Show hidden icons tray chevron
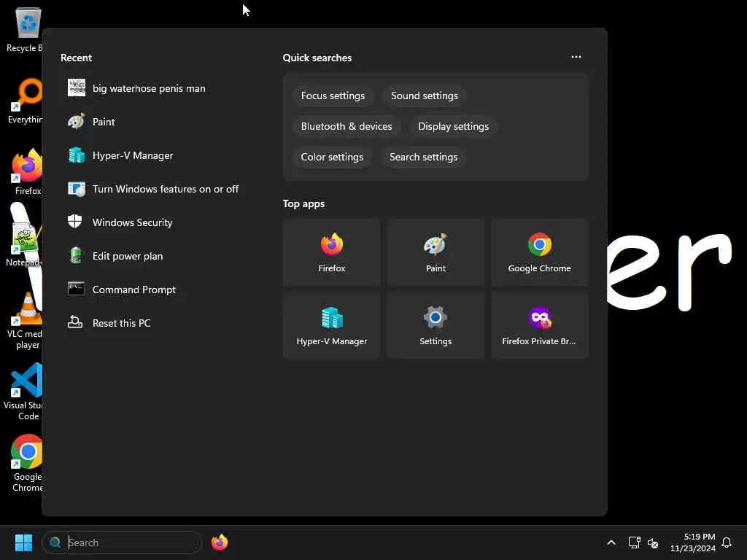747x560 pixels. 611,542
